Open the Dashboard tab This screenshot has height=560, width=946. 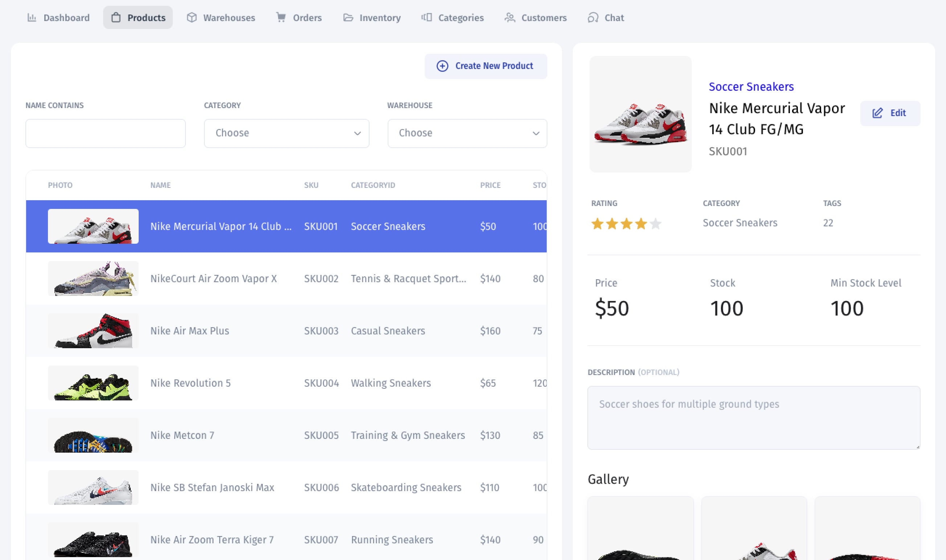coord(58,18)
